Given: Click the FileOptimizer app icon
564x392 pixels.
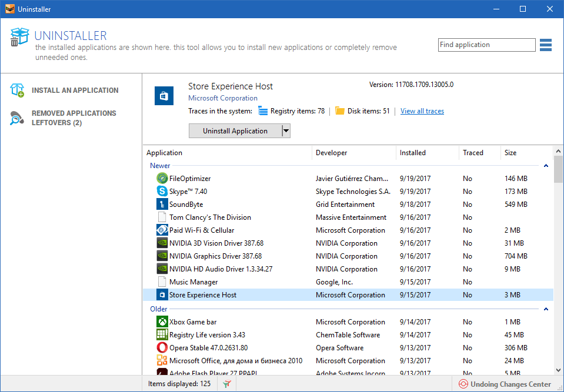Looking at the screenshot, I should click(162, 178).
